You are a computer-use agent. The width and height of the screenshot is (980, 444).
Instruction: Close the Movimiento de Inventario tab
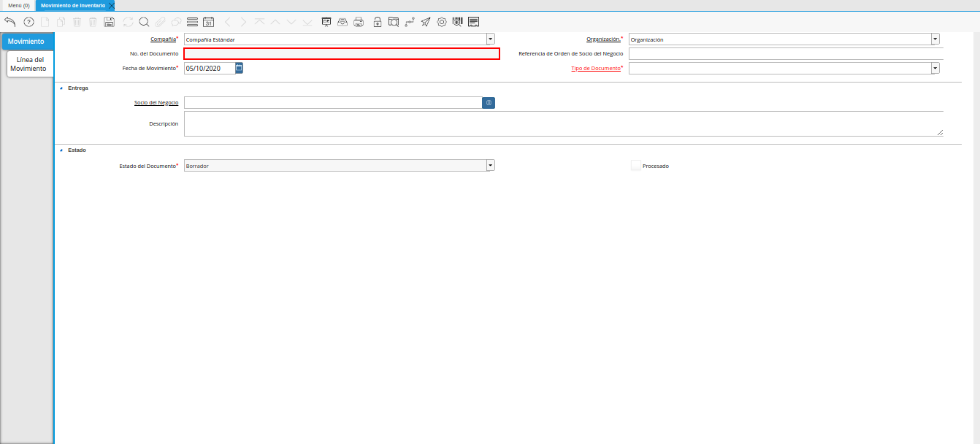click(112, 5)
